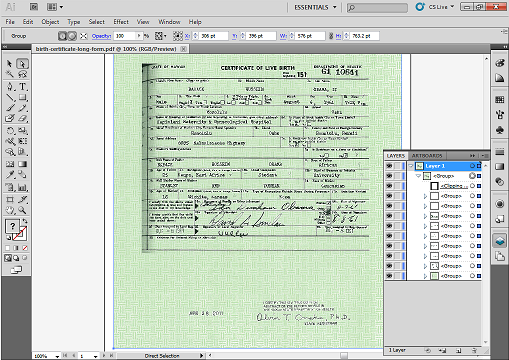Toggle visibility of the Clipping path sublayer

[x=389, y=186]
